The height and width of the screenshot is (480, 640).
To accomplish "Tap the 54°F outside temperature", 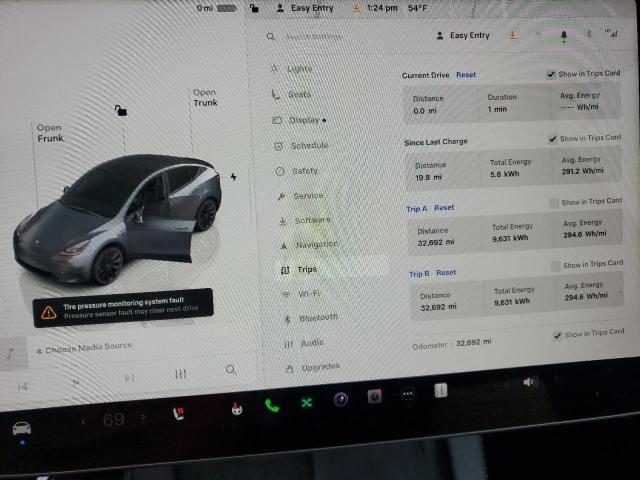I will click(417, 8).
